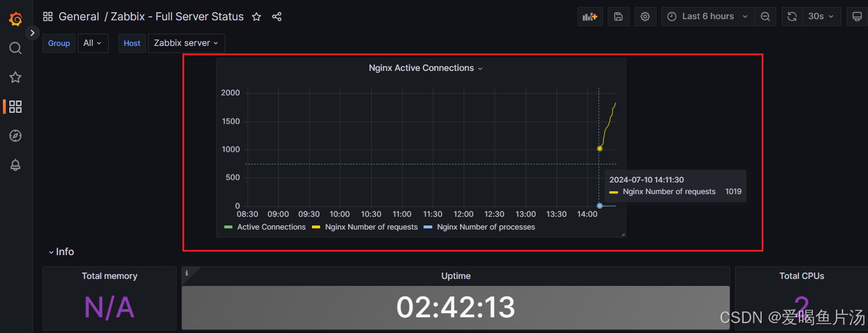Grab the panel resize handle corner
The image size is (868, 333).
623,234
